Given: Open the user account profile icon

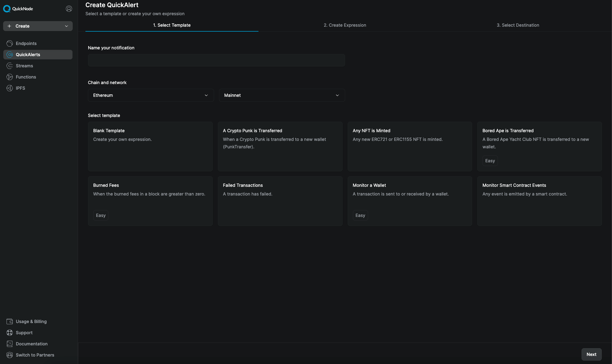Looking at the screenshot, I should [69, 9].
